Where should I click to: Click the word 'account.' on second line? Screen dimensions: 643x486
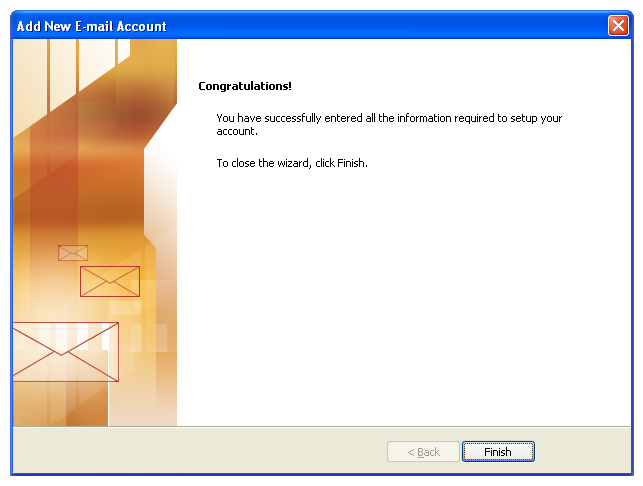tap(237, 131)
